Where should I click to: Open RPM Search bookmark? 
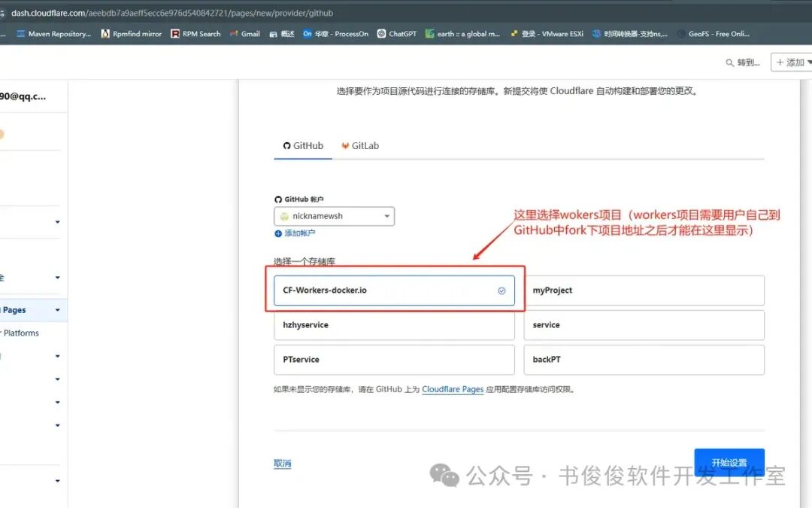[195, 34]
